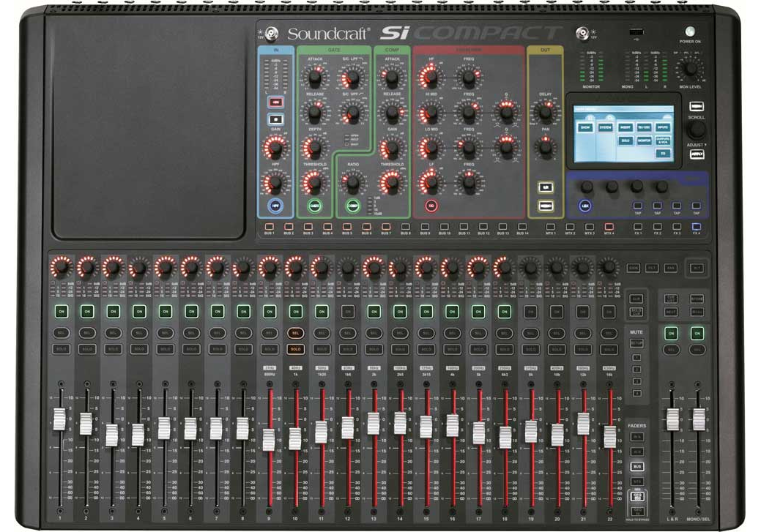Click mute group 1 button
Image resolution: width=761 pixels, height=532 pixels.
point(636,357)
